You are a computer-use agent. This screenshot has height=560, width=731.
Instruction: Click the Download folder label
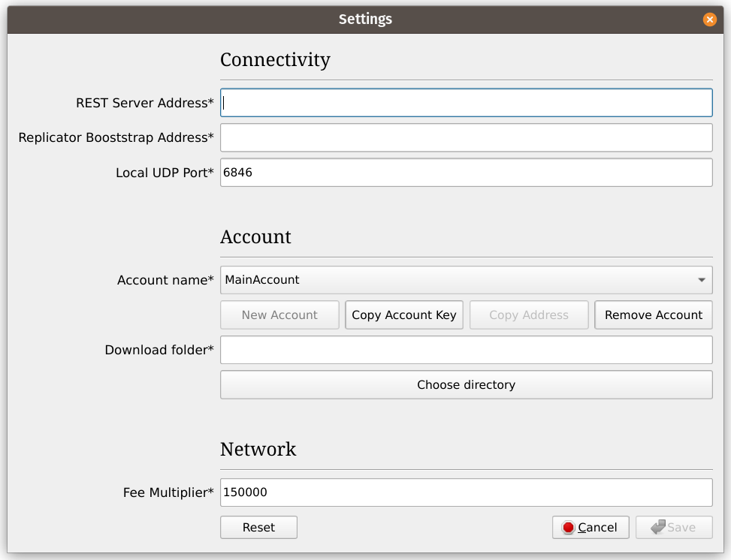[x=159, y=350]
